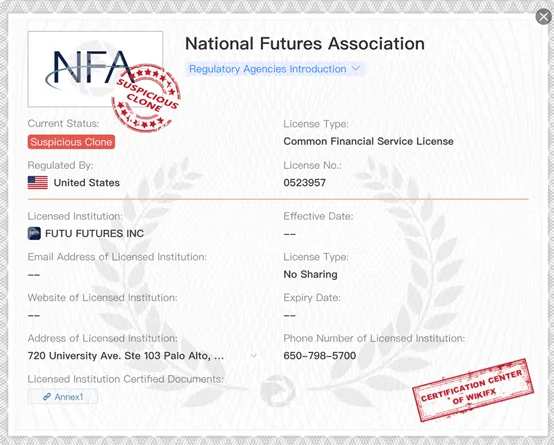
Task: Click the chevron next to Regulatory Agencies Introduction
Action: (356, 69)
